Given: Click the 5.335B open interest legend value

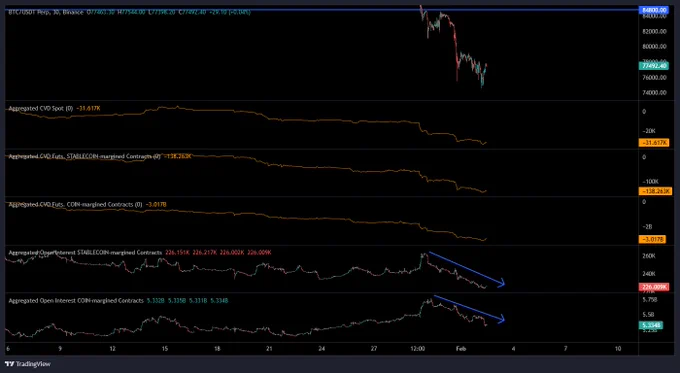Looking at the screenshot, I should point(177,301).
